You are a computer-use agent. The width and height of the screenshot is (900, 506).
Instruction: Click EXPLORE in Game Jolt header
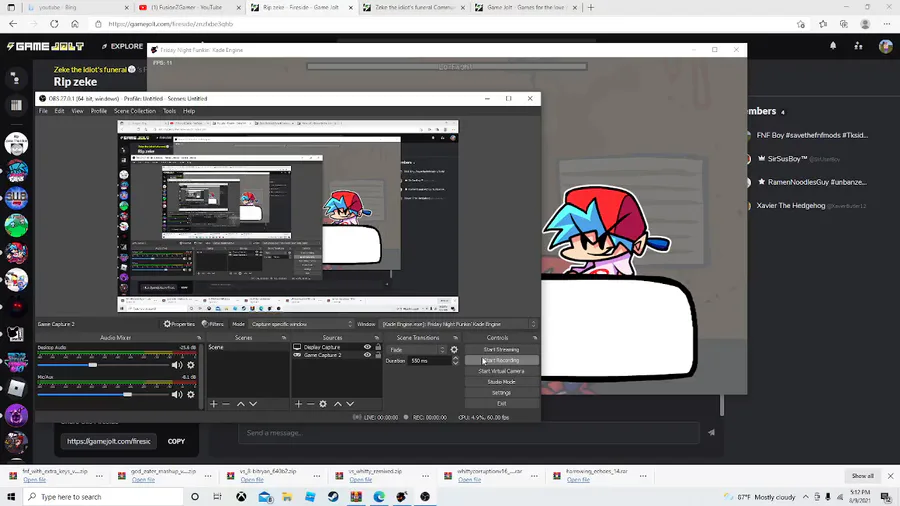[x=122, y=46]
